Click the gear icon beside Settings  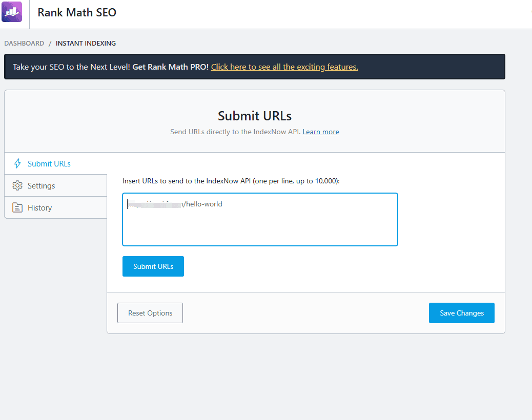click(x=17, y=186)
